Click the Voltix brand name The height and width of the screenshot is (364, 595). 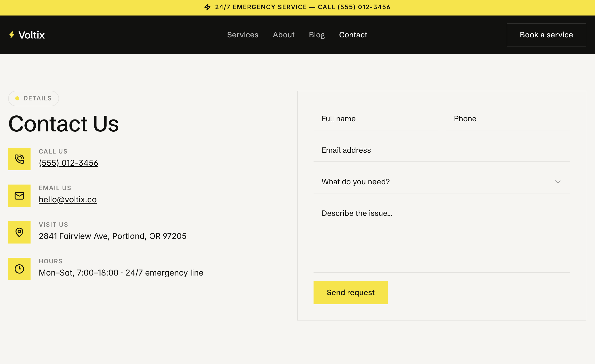(32, 35)
